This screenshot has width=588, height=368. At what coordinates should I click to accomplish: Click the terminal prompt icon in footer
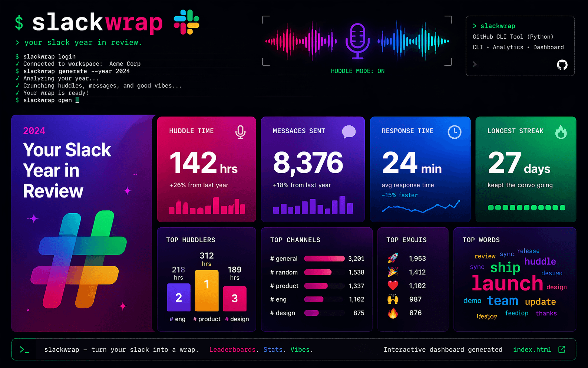[x=24, y=349]
